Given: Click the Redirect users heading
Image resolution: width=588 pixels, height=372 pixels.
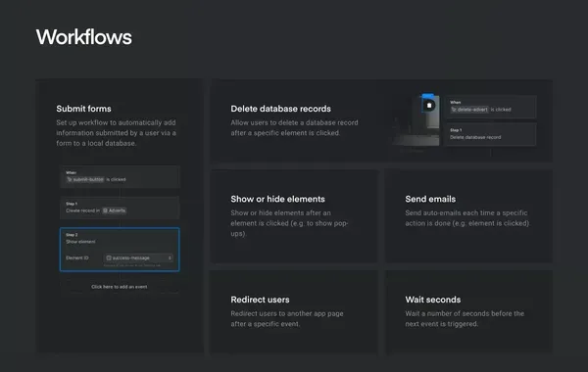Looking at the screenshot, I should tap(261, 300).
